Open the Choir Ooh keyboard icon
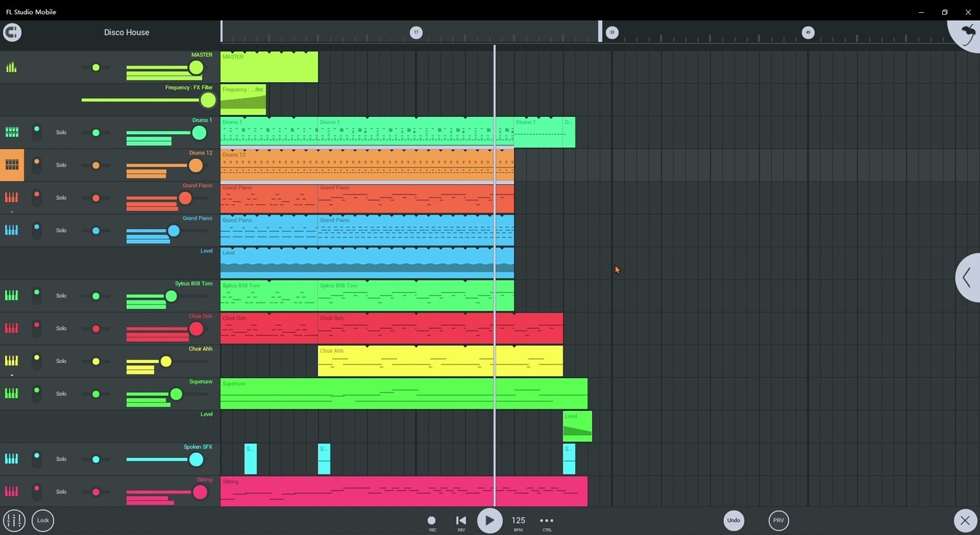980x535 pixels. (11, 328)
